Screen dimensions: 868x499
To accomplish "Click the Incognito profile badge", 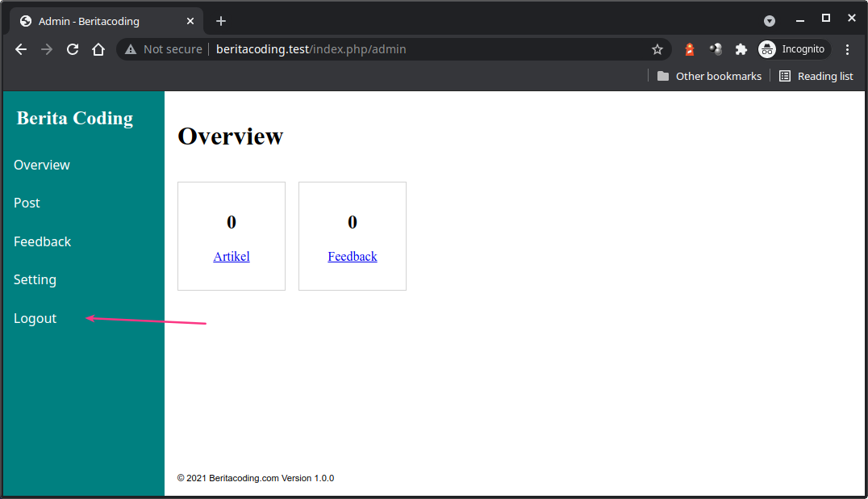I will click(793, 49).
